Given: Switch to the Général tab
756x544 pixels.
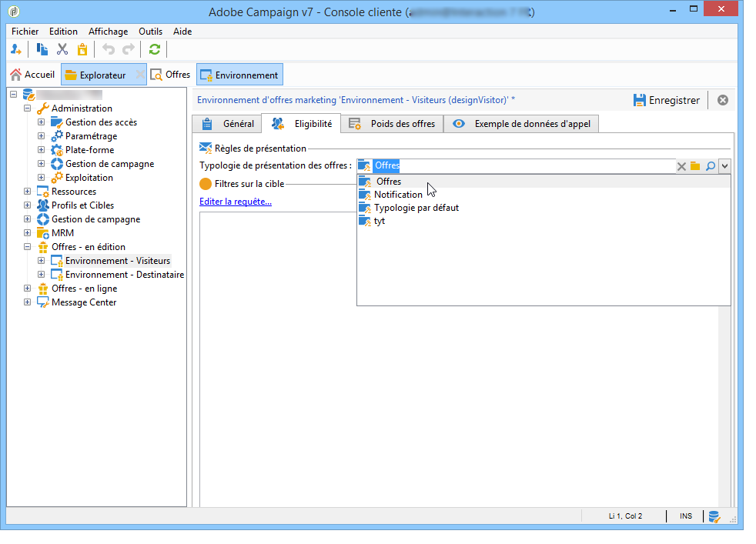Looking at the screenshot, I should pos(227,124).
